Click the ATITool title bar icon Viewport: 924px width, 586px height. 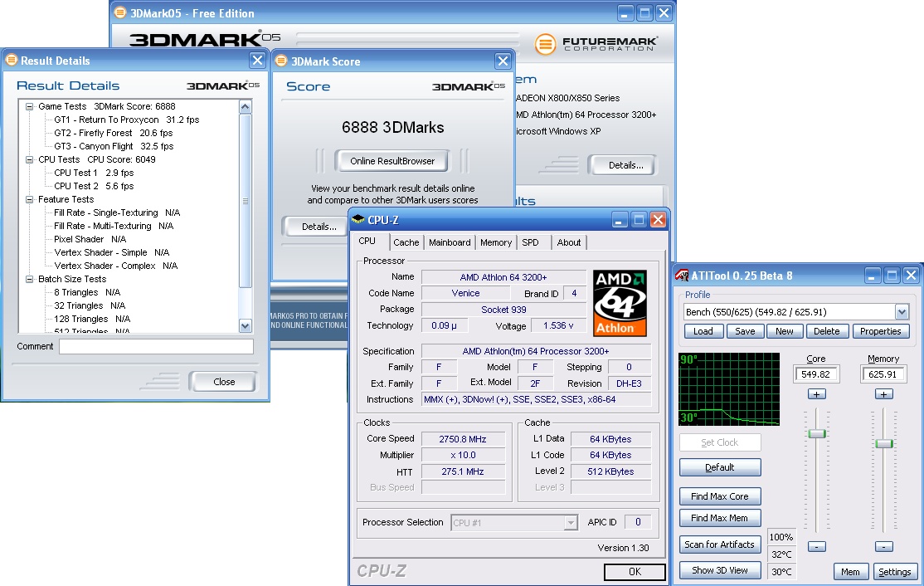tap(682, 276)
